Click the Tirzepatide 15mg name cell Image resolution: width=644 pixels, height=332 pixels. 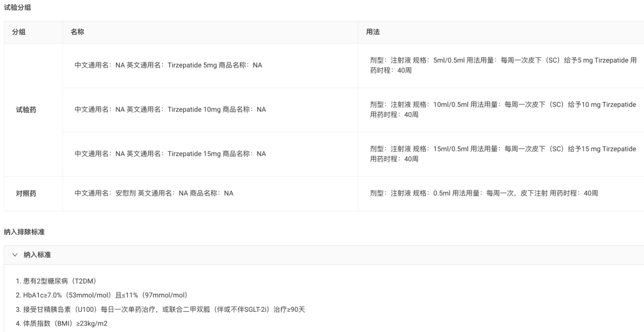[x=210, y=154]
